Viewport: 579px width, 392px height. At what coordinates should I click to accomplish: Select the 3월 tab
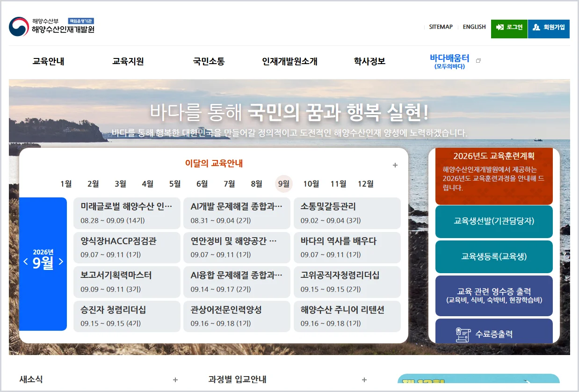(120, 184)
